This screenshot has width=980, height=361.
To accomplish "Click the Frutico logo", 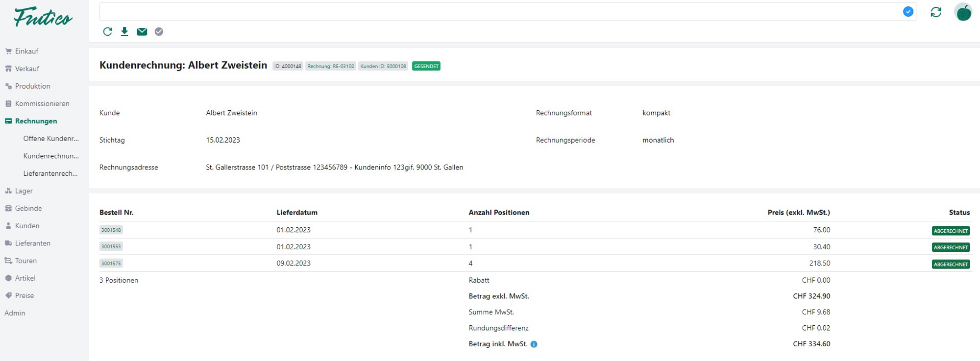I will (43, 17).
